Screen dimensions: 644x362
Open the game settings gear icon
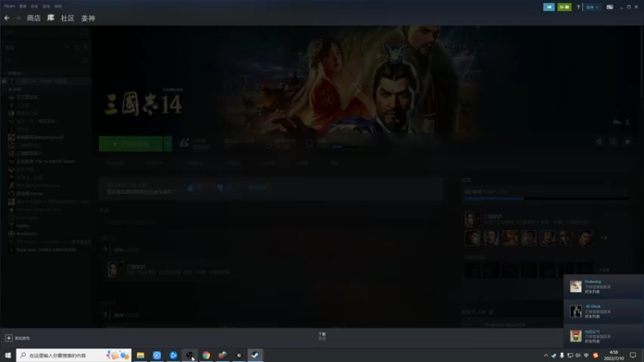tap(599, 142)
